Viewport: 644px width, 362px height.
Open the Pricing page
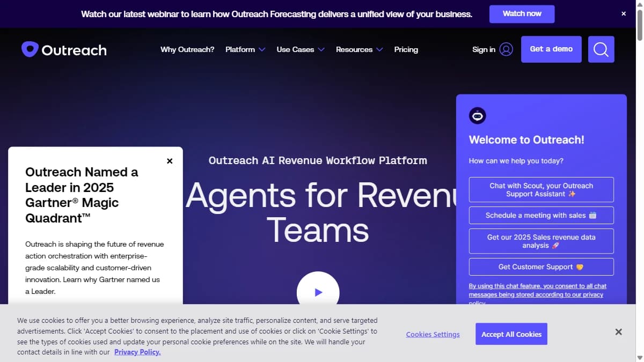click(406, 49)
